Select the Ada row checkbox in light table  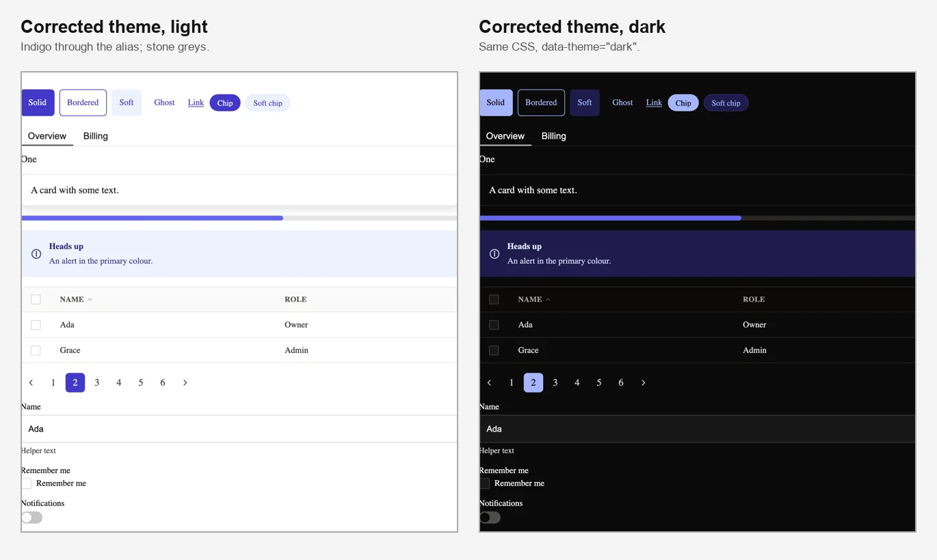(x=36, y=325)
